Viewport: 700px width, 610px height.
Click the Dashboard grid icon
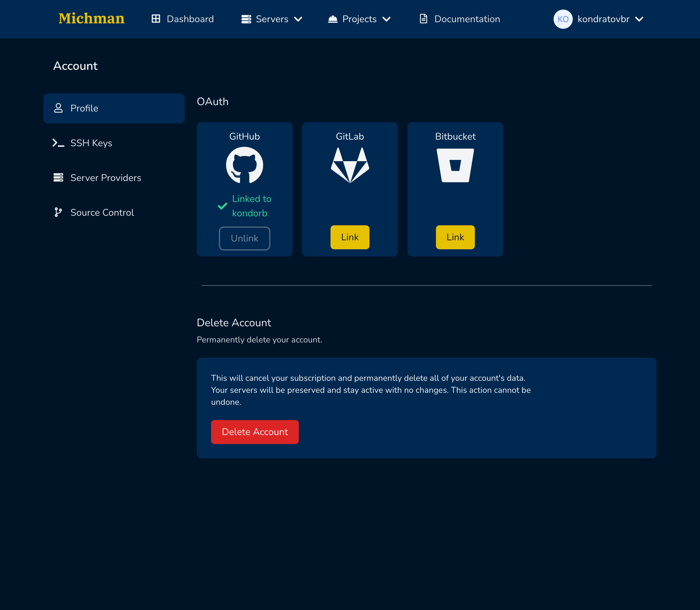pos(156,19)
